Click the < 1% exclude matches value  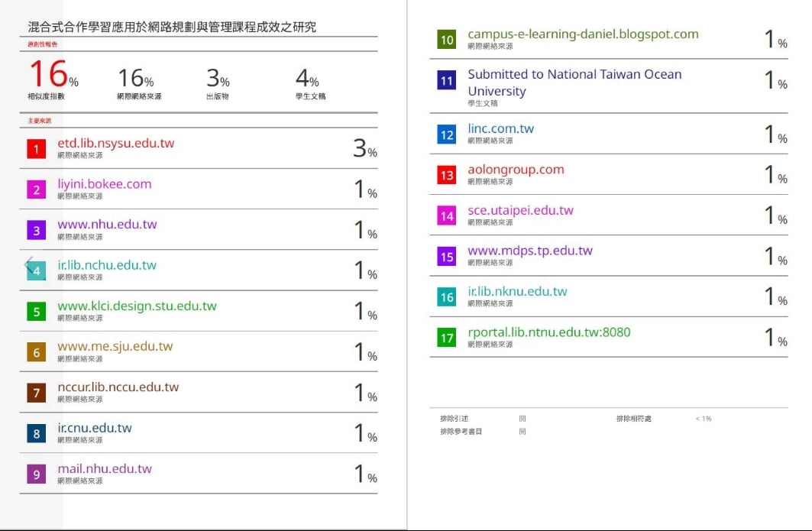704,419
